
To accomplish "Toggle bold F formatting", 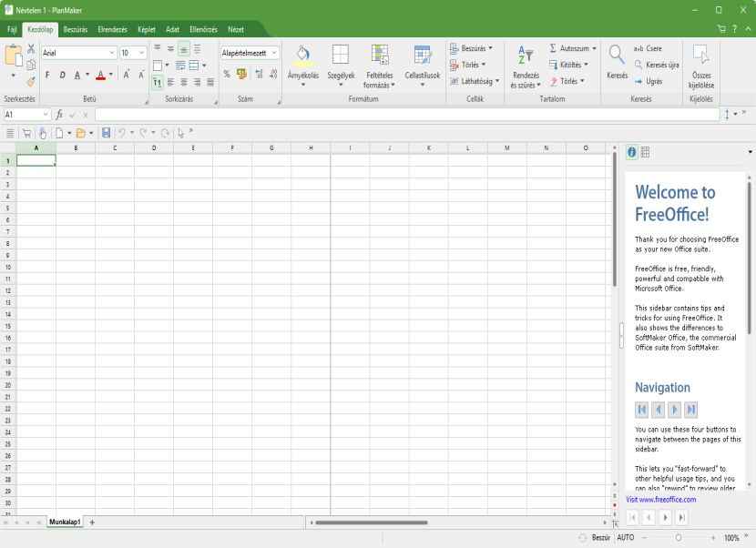I will pyautogui.click(x=47, y=75).
